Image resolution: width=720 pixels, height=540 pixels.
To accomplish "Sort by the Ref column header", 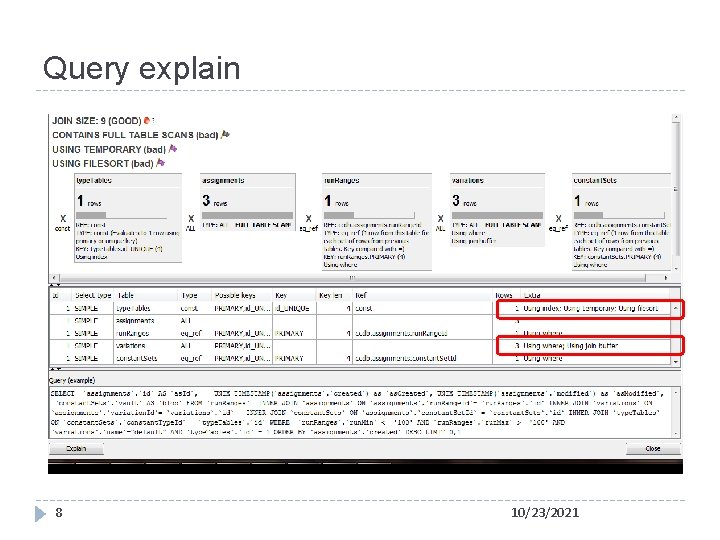I will pos(422,295).
